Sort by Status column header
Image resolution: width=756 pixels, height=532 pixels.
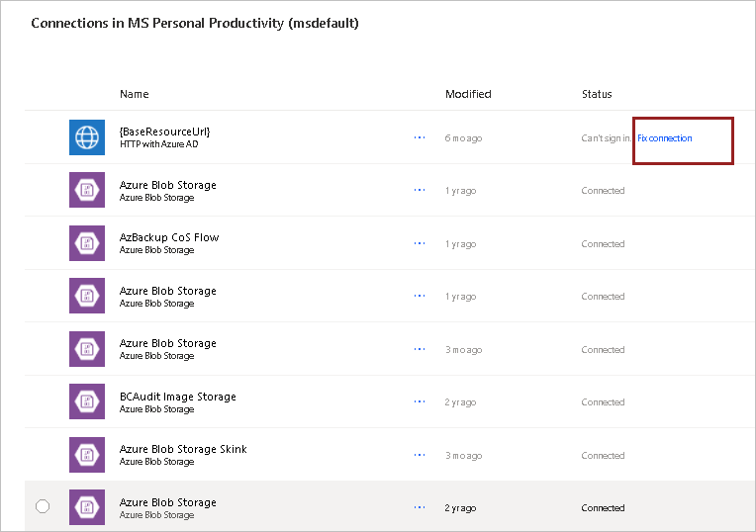tap(597, 94)
